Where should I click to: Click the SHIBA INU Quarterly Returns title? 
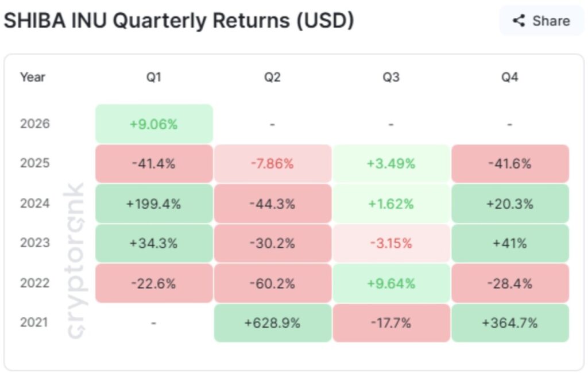pyautogui.click(x=179, y=21)
